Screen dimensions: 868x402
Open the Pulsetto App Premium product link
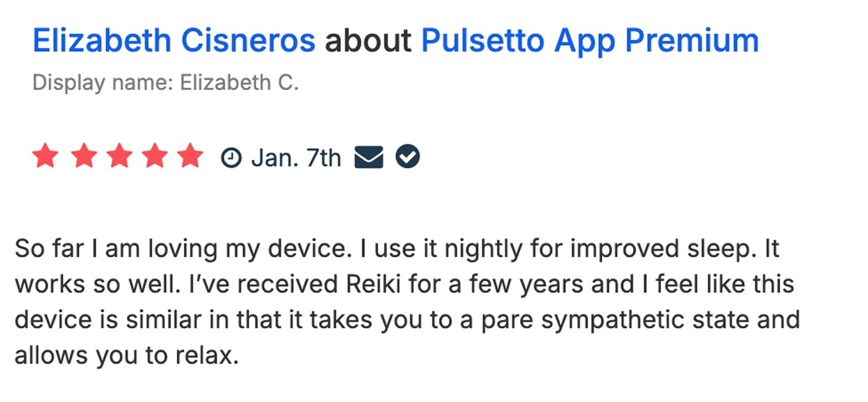pyautogui.click(x=589, y=41)
